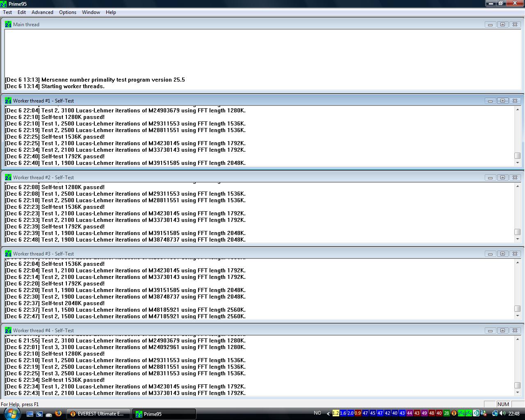Click the yellow 1.2 tray sensor icon
This screenshot has width=525, height=420.
click(336, 413)
